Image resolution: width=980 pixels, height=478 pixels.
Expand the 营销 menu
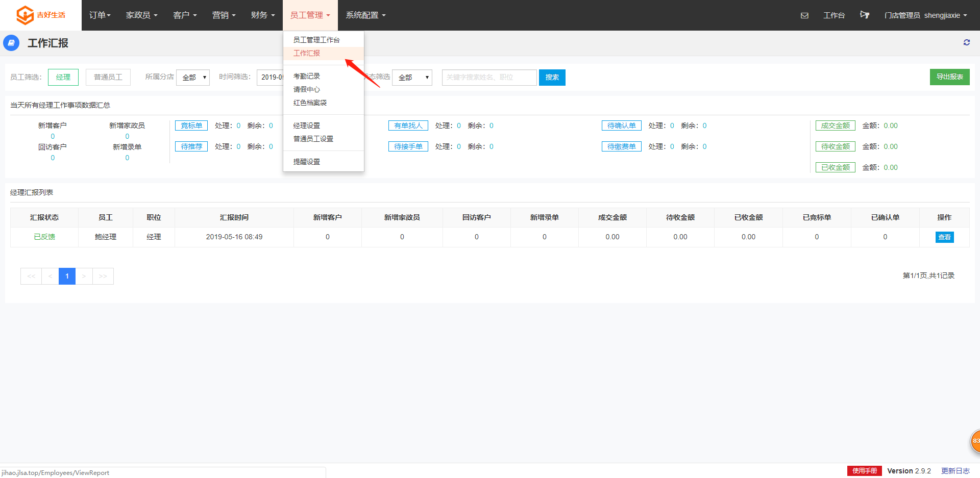pyautogui.click(x=224, y=15)
